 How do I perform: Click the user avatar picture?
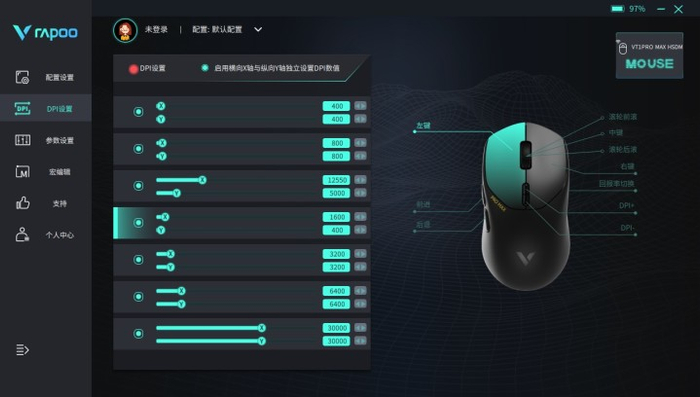pyautogui.click(x=125, y=30)
